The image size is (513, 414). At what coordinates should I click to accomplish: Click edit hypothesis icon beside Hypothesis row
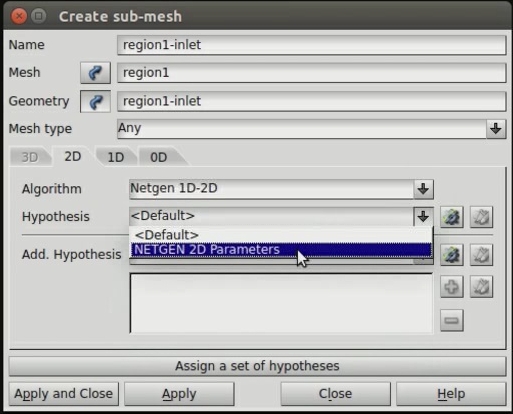[x=481, y=217]
